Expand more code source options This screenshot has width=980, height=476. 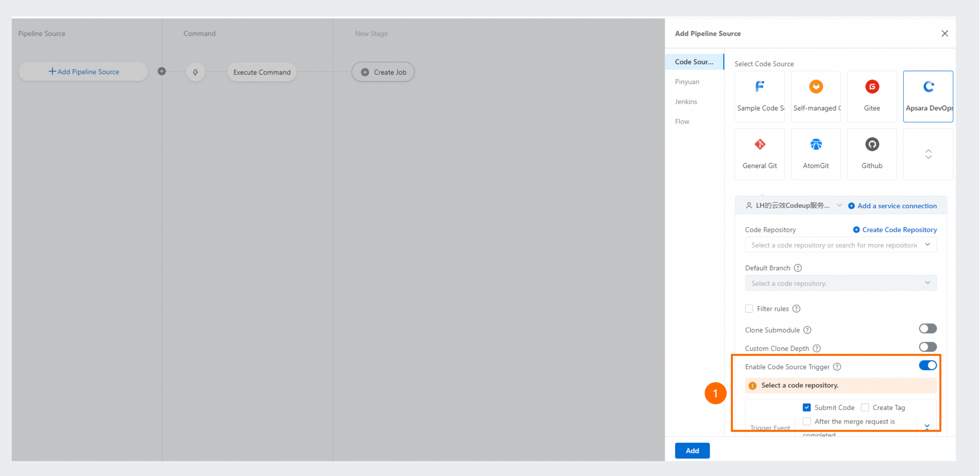(928, 154)
